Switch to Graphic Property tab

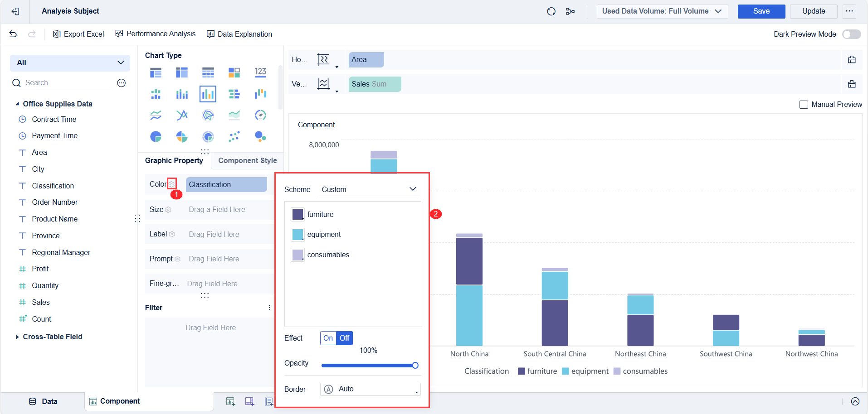click(174, 160)
